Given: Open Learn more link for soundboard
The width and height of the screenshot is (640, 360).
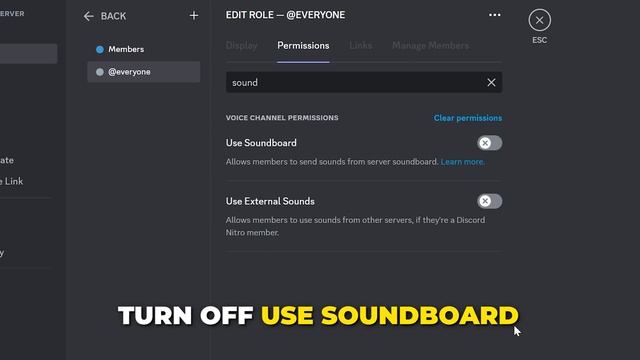Looking at the screenshot, I should [462, 162].
